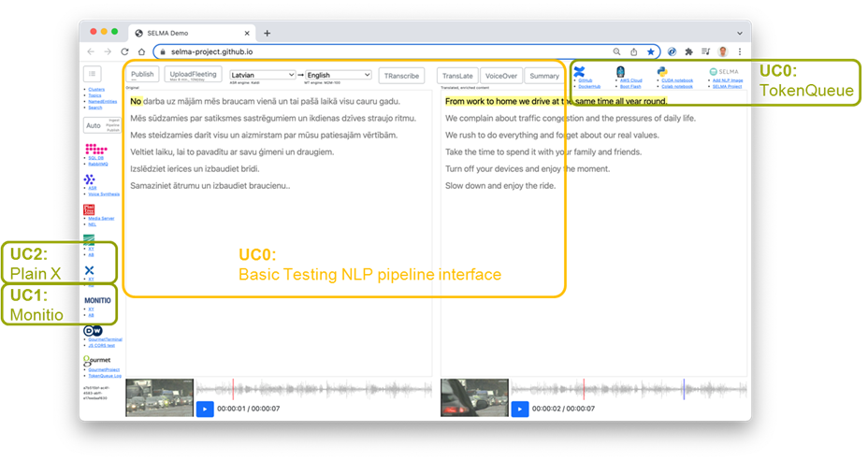
Task: Open the Search link in sidebar
Action: point(95,108)
